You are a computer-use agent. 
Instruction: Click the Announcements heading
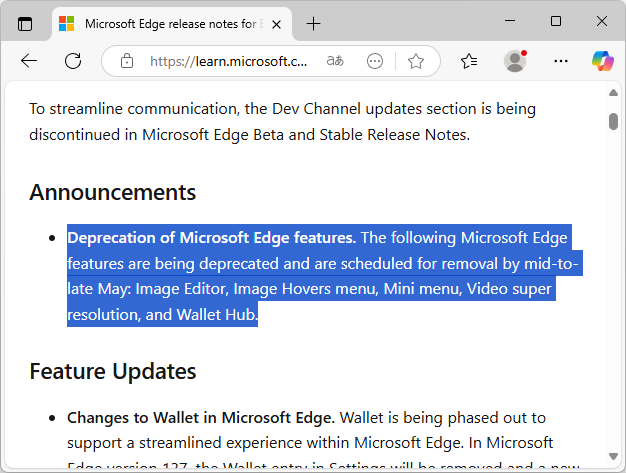pyautogui.click(x=112, y=192)
